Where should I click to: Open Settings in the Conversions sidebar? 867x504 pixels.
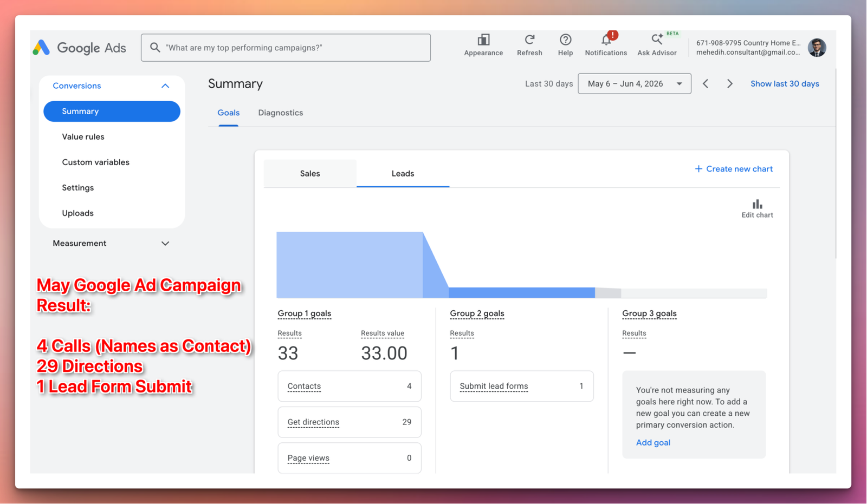click(x=77, y=188)
